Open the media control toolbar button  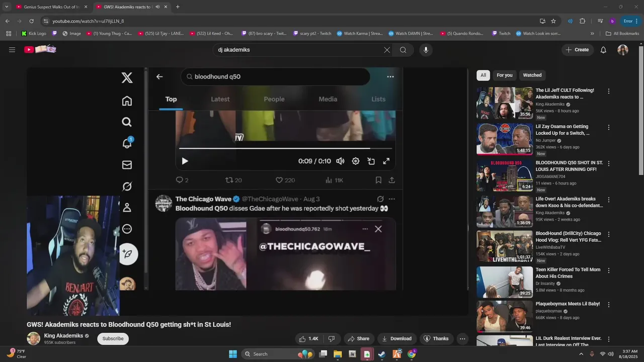click(x=600, y=21)
